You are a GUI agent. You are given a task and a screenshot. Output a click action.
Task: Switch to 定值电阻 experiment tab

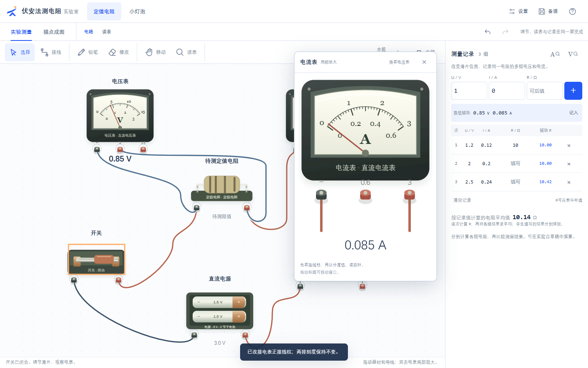point(104,11)
